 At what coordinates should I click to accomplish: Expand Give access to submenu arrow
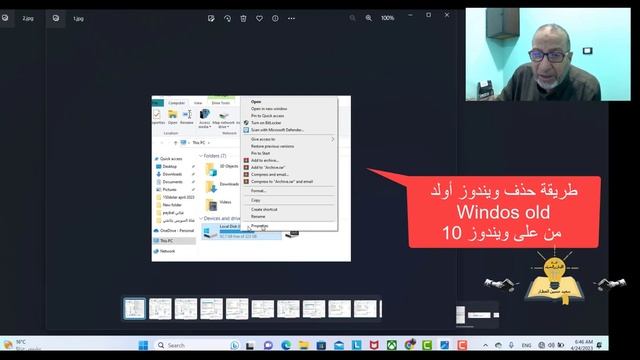[332, 139]
